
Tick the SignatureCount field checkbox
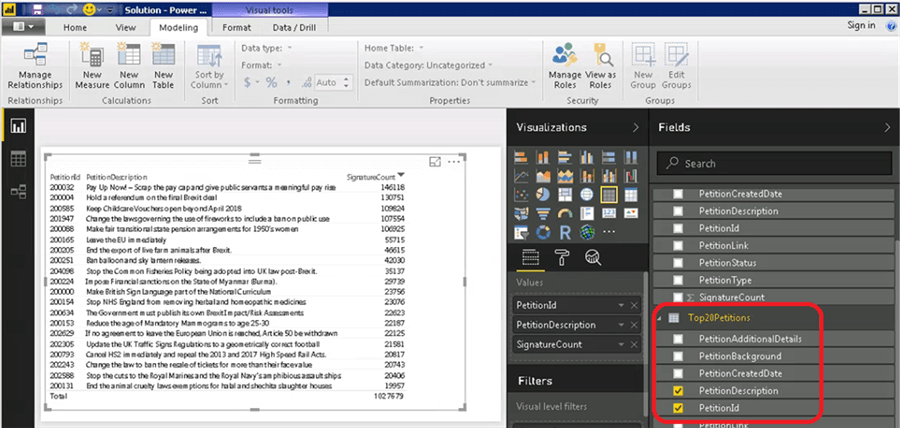pyautogui.click(x=678, y=297)
